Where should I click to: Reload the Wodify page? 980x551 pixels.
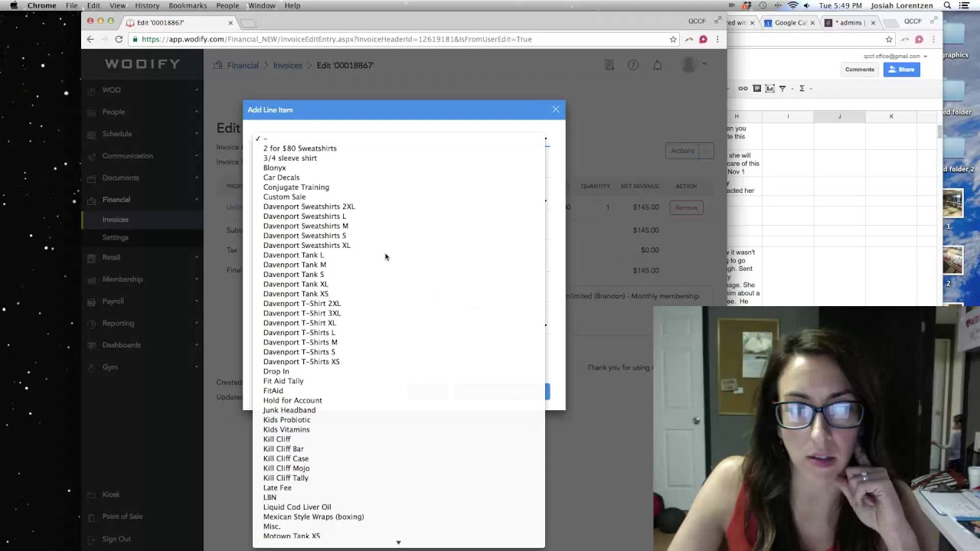point(119,39)
